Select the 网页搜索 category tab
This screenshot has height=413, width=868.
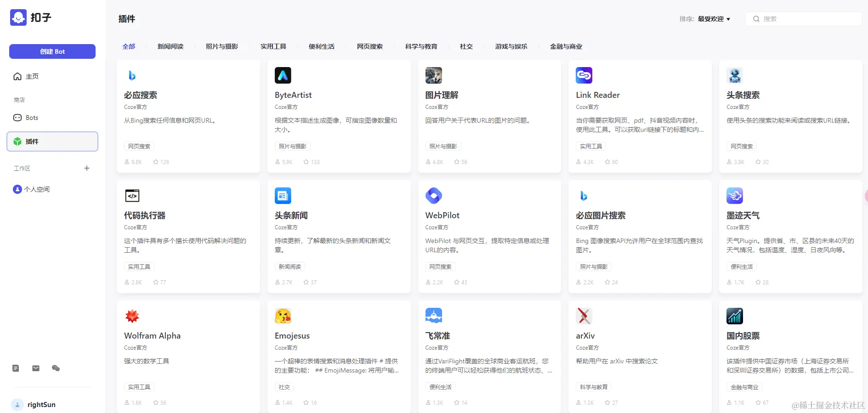pos(370,46)
